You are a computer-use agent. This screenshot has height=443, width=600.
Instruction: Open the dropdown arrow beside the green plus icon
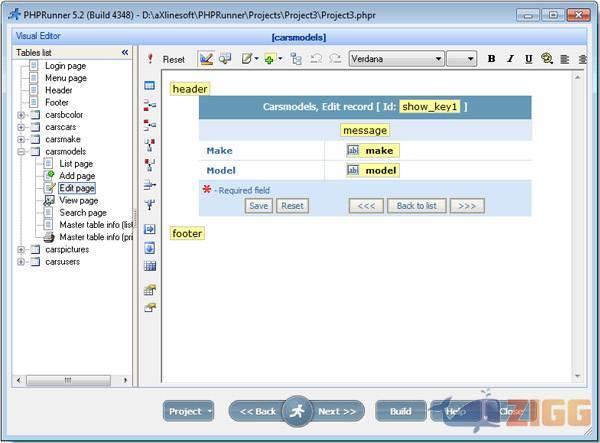pos(280,59)
